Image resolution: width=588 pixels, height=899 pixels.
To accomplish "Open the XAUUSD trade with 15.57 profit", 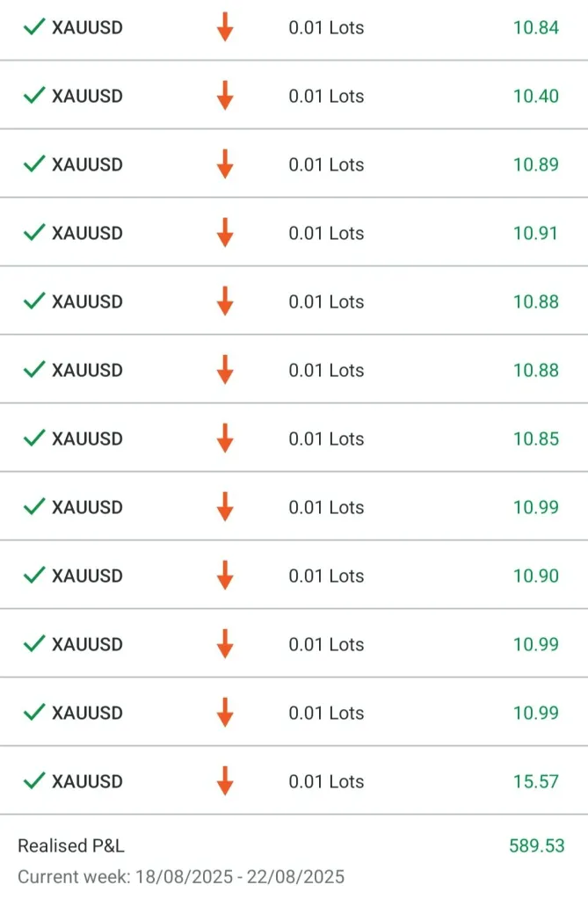I will [87, 781].
